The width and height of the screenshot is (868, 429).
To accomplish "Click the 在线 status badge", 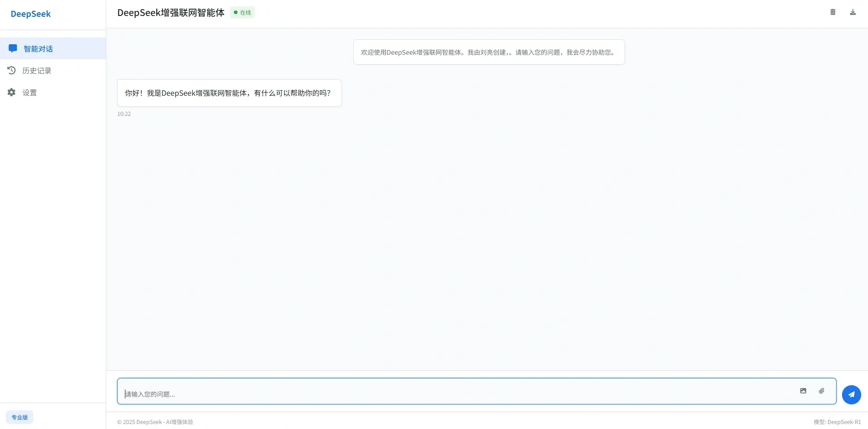I will click(243, 13).
